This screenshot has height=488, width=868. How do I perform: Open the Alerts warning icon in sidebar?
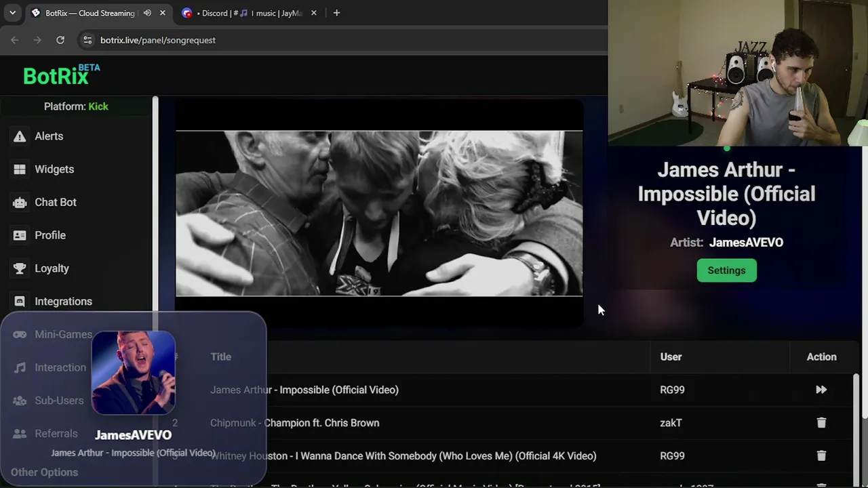click(x=20, y=136)
